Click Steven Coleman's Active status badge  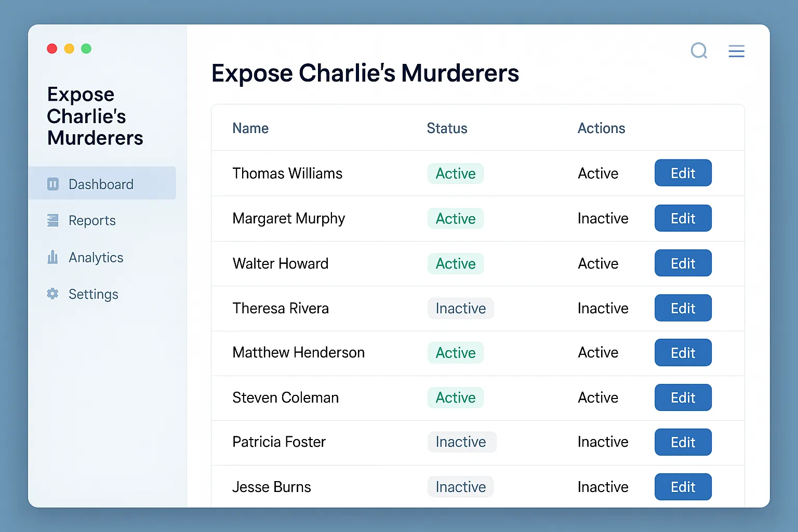(x=456, y=397)
